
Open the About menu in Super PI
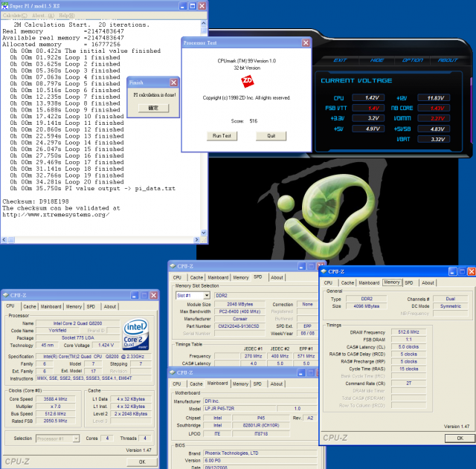(43, 15)
